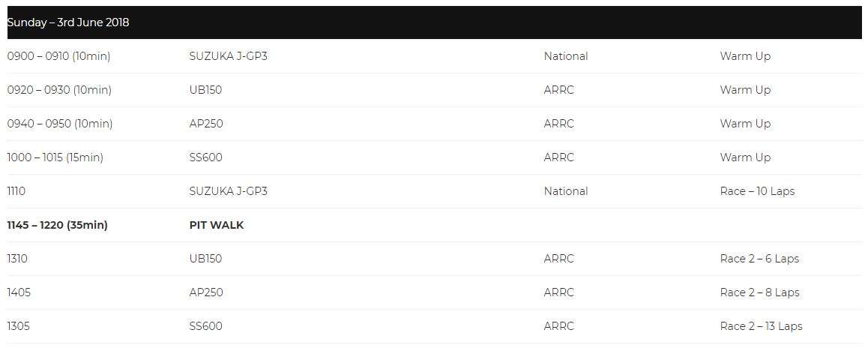
Task: Click the Race 2 – 6 Laps cell
Action: (x=759, y=259)
